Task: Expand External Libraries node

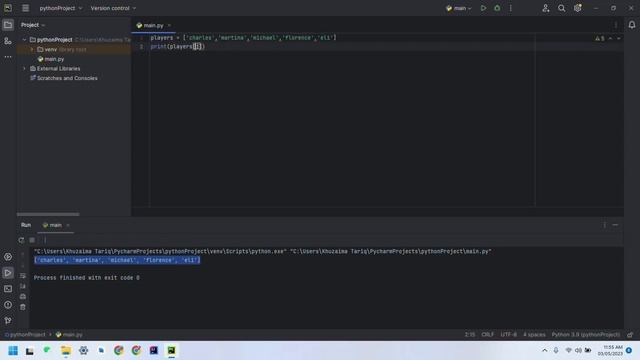Action: pos(24,69)
